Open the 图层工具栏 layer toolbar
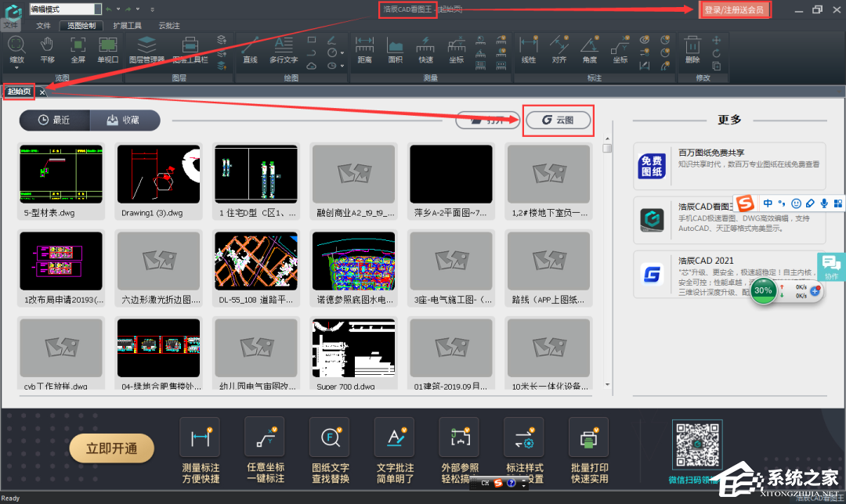The height and width of the screenshot is (504, 846). click(190, 49)
